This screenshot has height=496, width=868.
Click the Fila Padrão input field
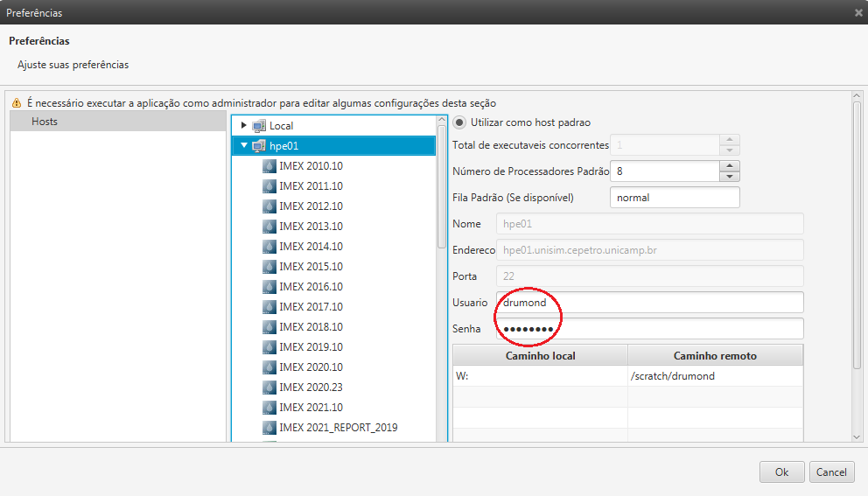click(x=675, y=198)
